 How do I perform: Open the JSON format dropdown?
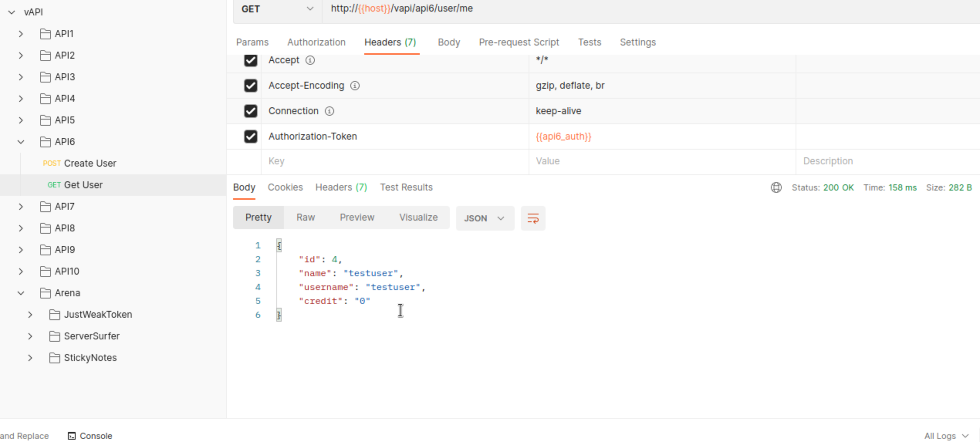[485, 218]
